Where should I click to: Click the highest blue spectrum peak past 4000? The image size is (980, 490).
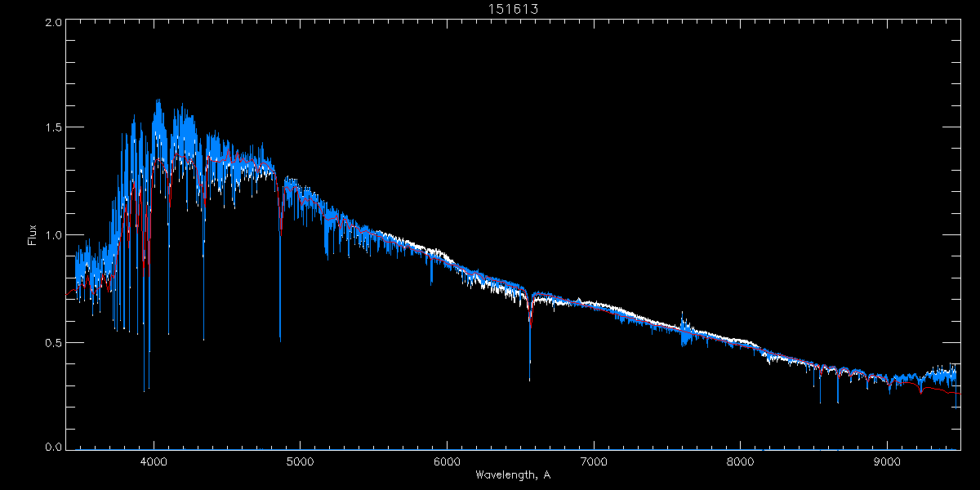coord(158,102)
